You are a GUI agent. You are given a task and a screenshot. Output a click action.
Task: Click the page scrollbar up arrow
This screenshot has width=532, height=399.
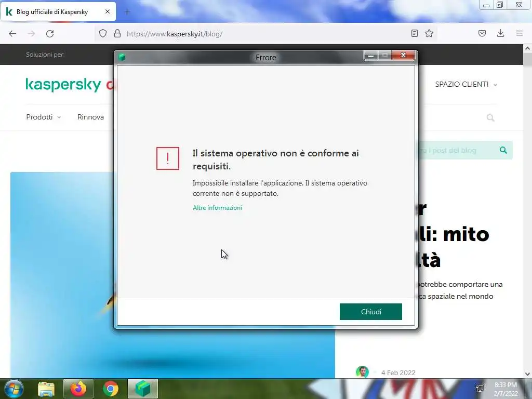(528, 48)
